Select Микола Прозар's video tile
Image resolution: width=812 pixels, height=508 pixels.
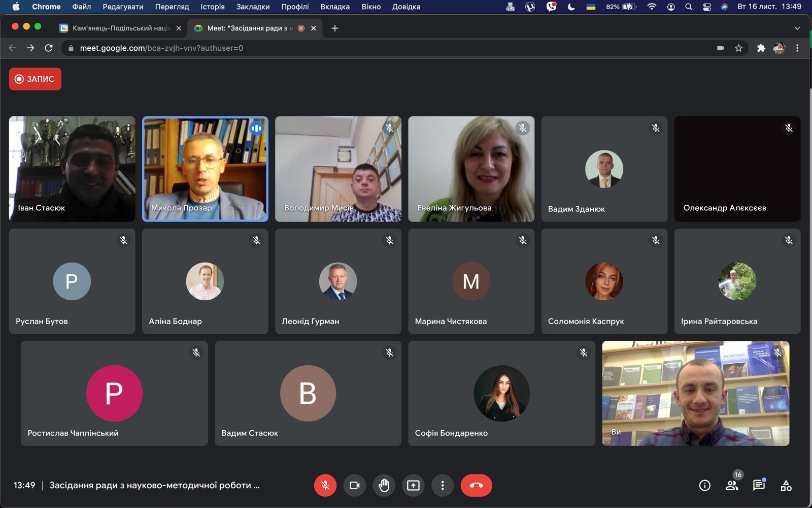click(205, 169)
